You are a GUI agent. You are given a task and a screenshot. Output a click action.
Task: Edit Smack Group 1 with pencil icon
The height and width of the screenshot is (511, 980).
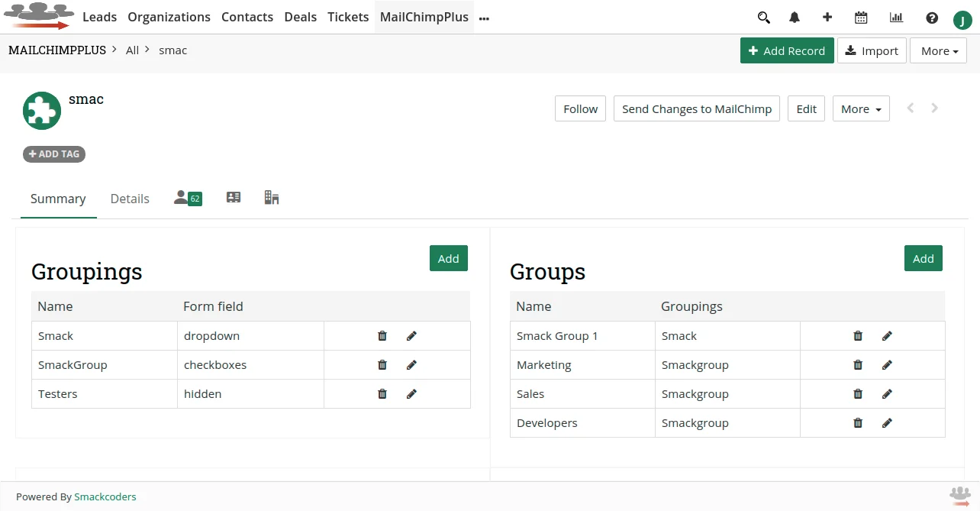887,335
